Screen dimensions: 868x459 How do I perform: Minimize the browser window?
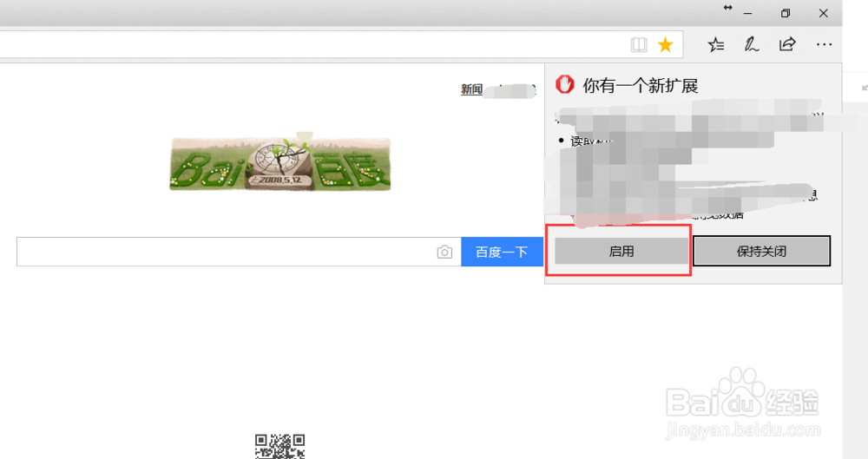tap(748, 13)
